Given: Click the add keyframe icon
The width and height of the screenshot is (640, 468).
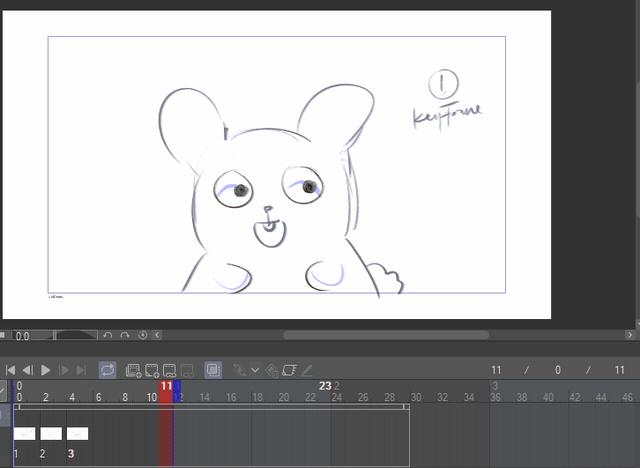Looking at the screenshot, I should point(240,370).
